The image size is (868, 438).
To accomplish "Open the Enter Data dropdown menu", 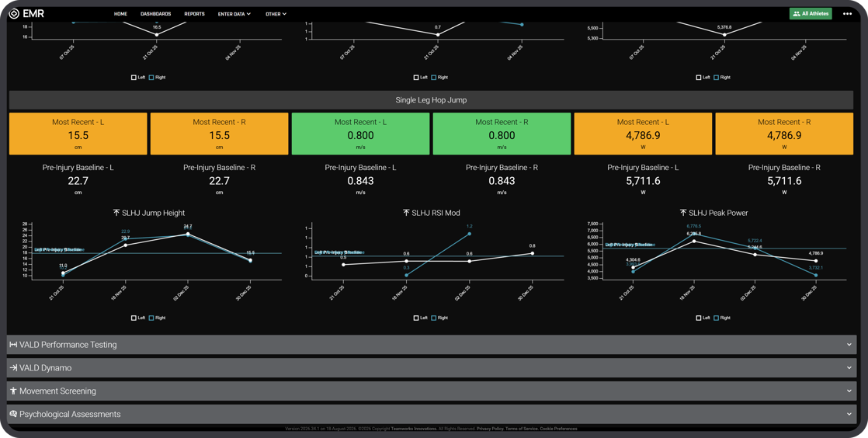I will [234, 14].
